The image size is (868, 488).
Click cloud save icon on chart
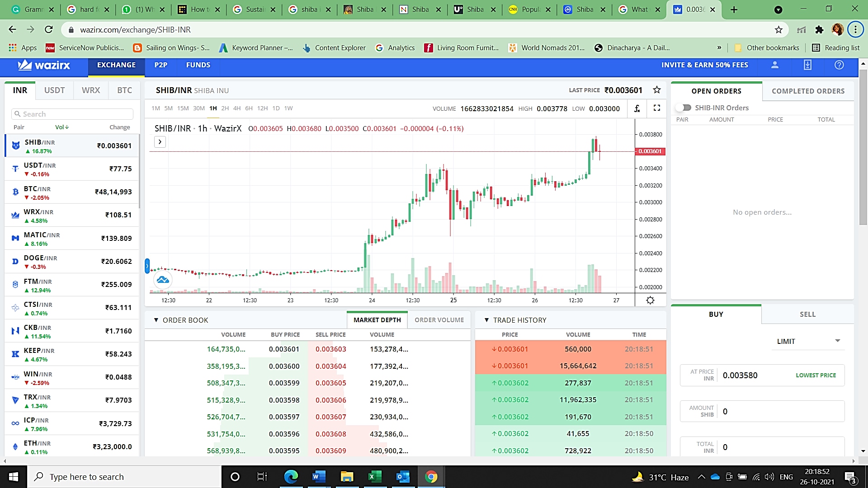coord(162,280)
